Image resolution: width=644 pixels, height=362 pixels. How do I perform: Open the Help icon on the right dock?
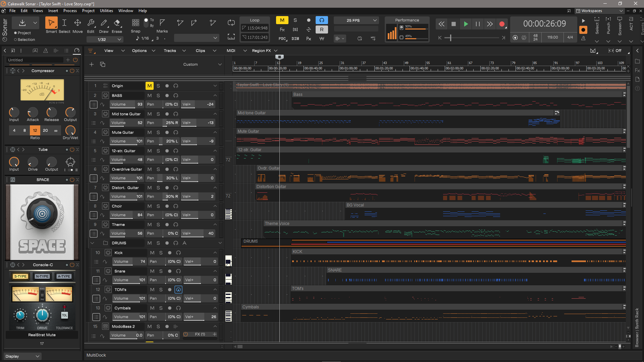coord(638,88)
